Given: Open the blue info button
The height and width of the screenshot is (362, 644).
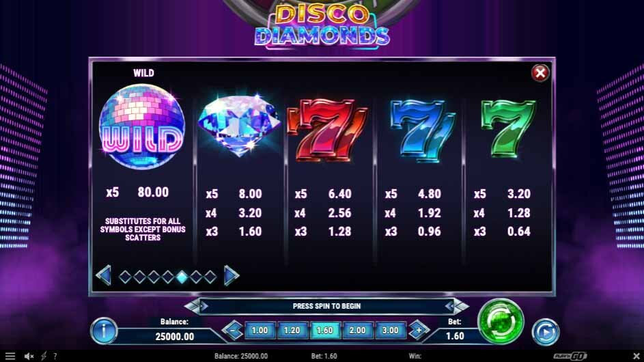Looking at the screenshot, I should [104, 331].
